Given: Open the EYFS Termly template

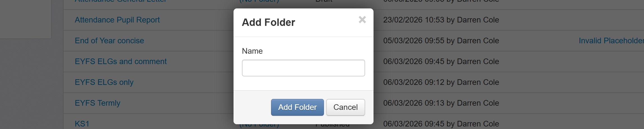Looking at the screenshot, I should (x=97, y=103).
